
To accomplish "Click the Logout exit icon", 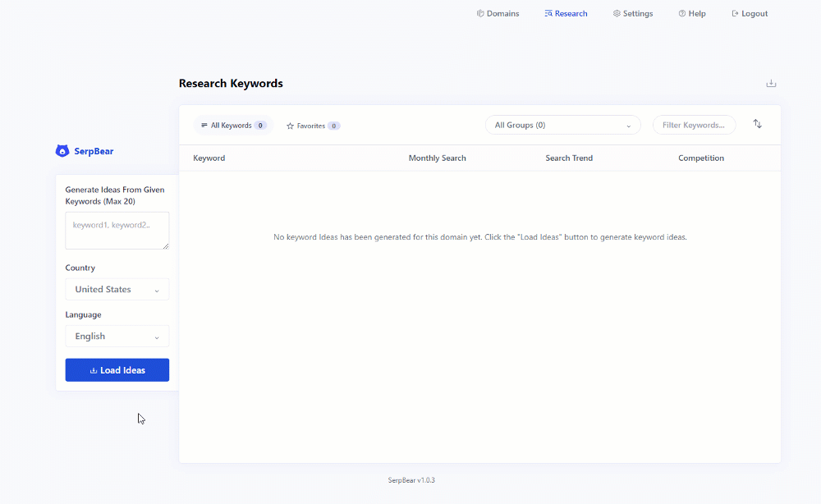I will pyautogui.click(x=734, y=13).
